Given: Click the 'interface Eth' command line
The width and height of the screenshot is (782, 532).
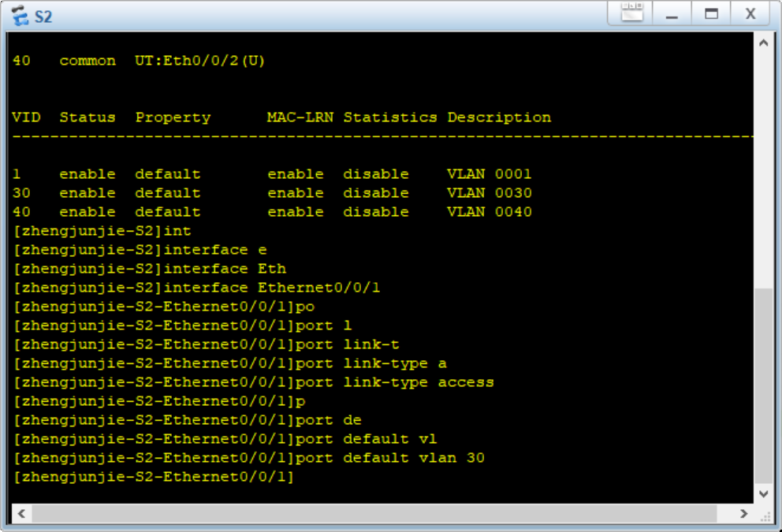Looking at the screenshot, I should point(150,269).
